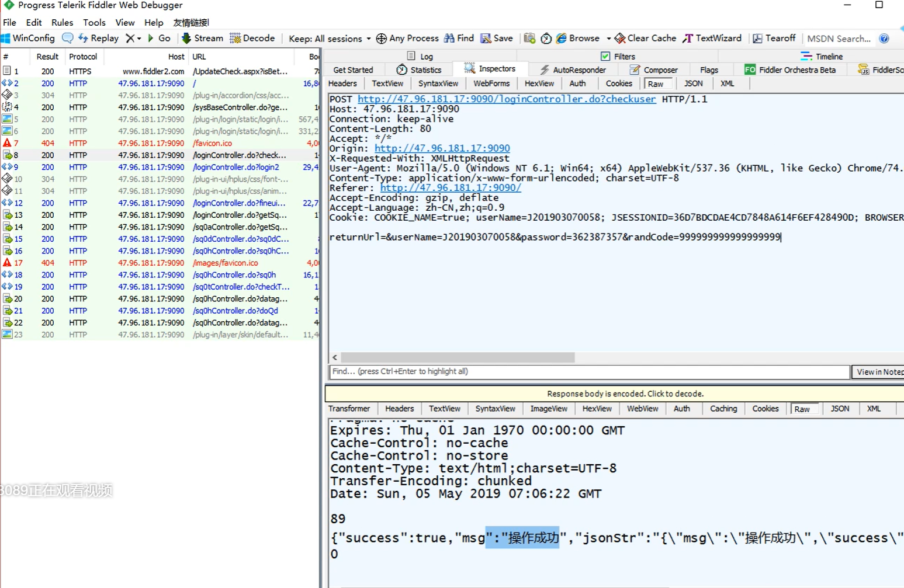Click the comment speech bubble icon

pyautogui.click(x=68, y=38)
